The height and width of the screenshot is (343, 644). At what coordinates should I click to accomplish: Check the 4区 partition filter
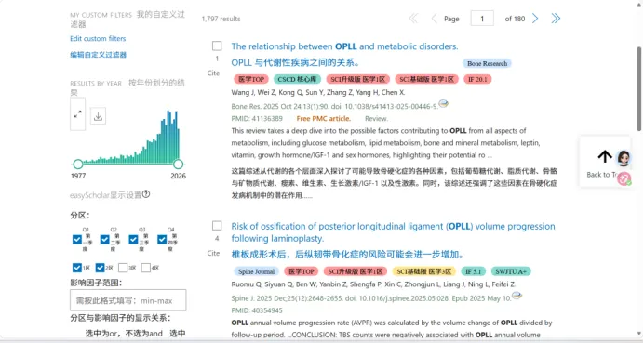point(146,268)
